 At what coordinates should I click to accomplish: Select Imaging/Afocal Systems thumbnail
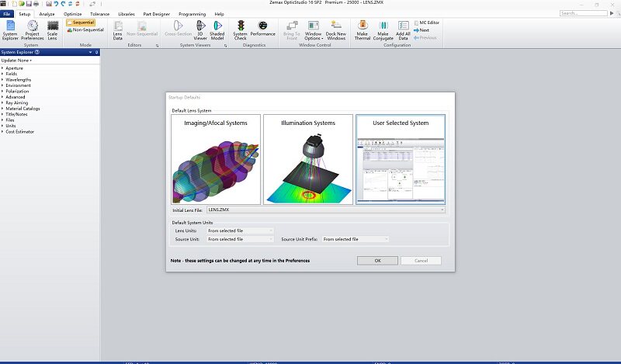(x=216, y=160)
